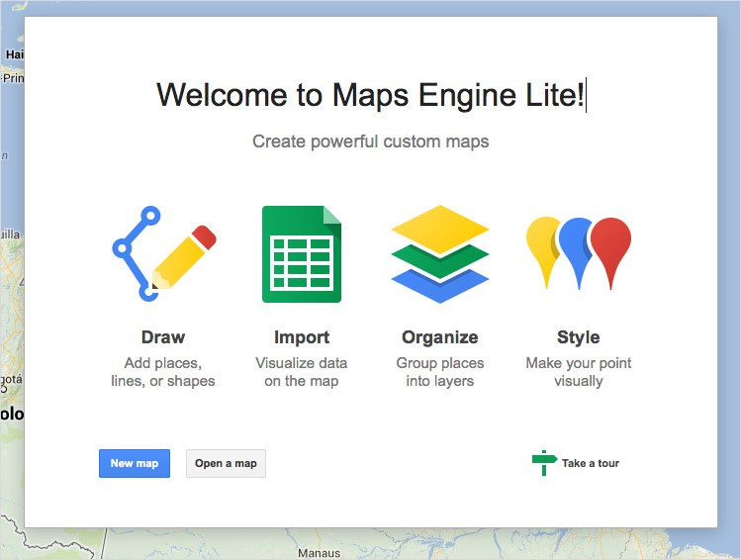Click 'Group places into layers' description

440,372
